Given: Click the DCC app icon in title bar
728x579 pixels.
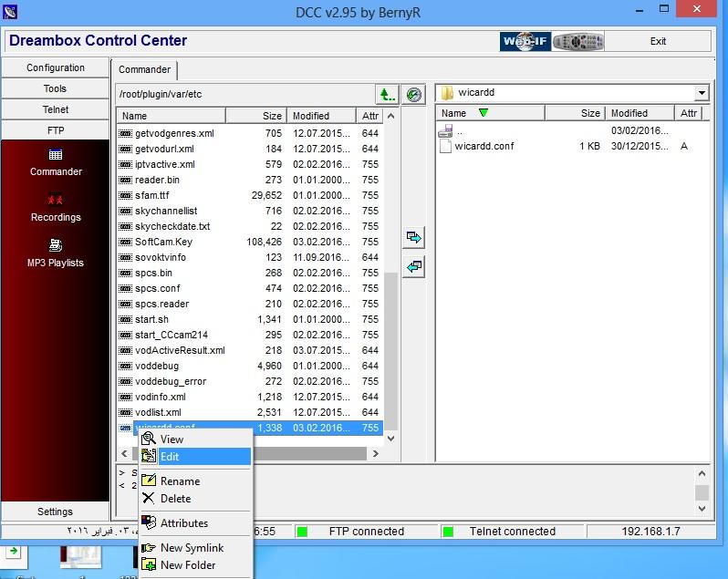Looking at the screenshot, I should [10, 12].
